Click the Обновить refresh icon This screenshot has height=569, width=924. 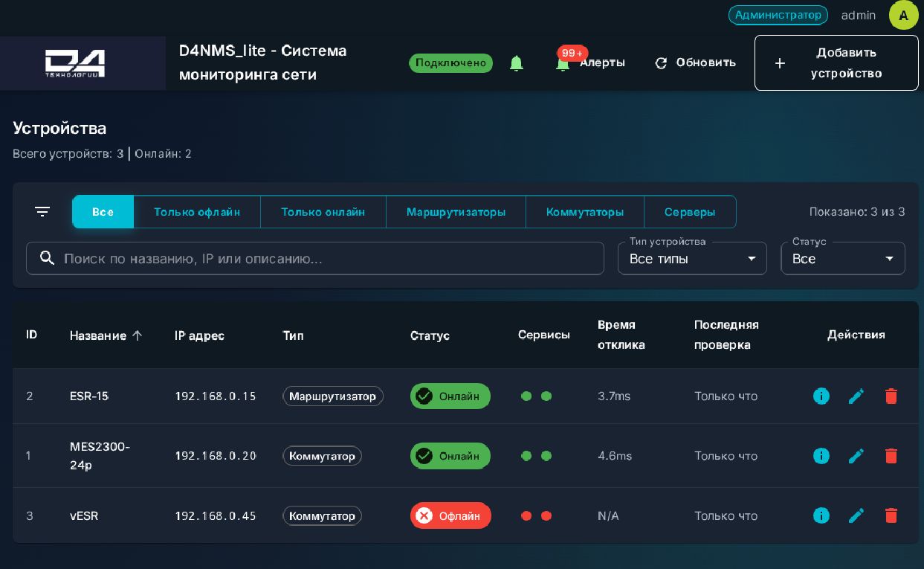(x=661, y=63)
